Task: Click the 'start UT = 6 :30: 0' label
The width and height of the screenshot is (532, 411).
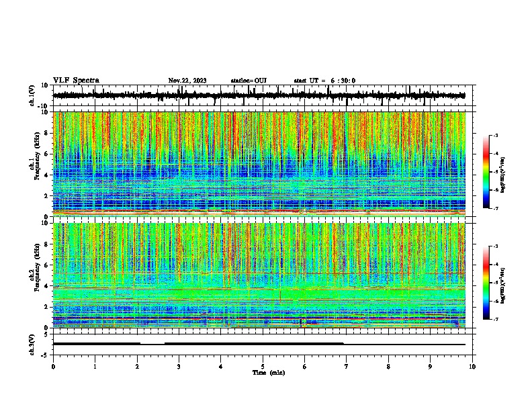Action: pyautogui.click(x=324, y=81)
